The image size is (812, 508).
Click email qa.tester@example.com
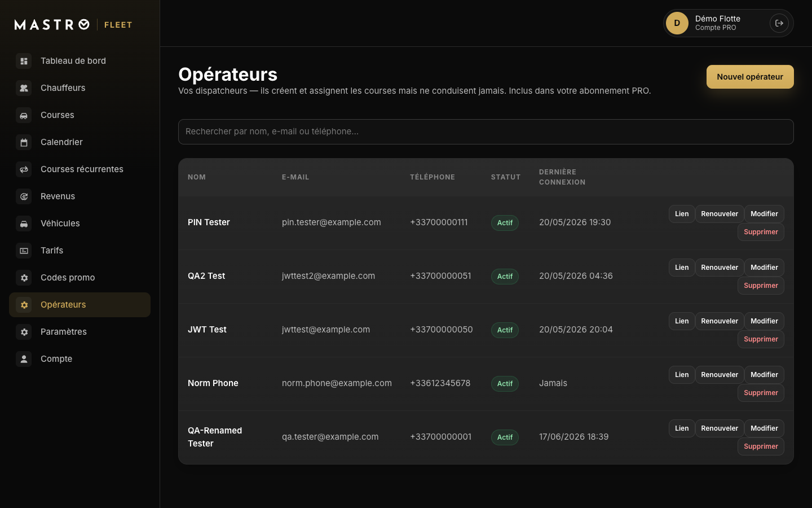330,437
